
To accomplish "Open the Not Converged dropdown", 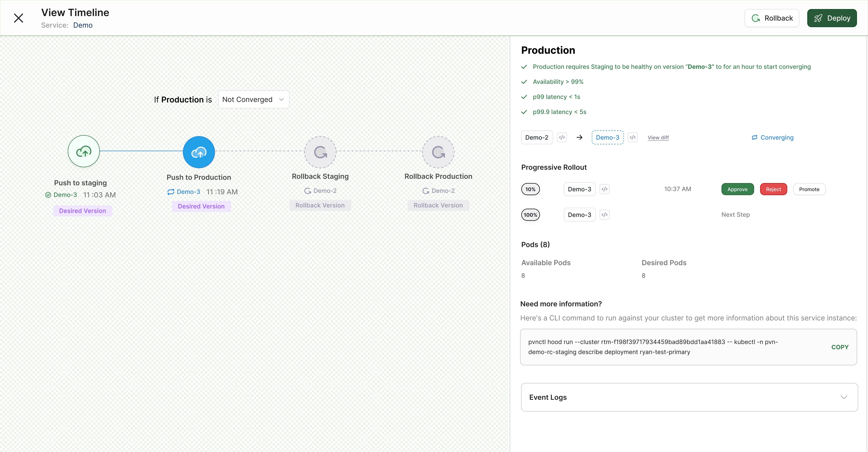I will tap(253, 99).
